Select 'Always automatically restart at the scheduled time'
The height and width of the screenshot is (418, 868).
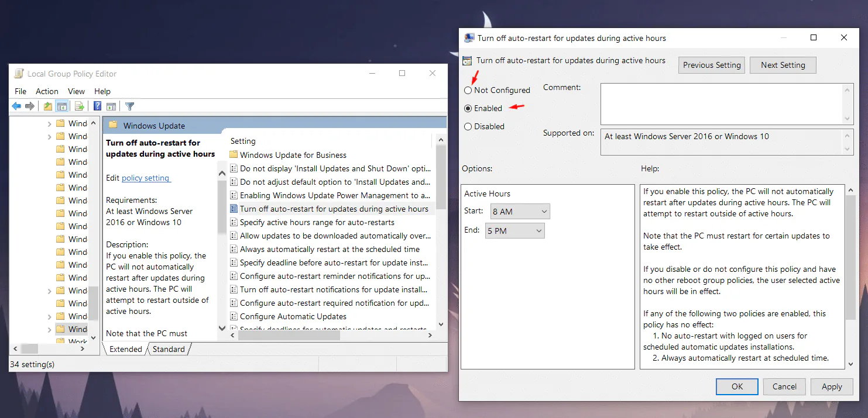tap(330, 249)
